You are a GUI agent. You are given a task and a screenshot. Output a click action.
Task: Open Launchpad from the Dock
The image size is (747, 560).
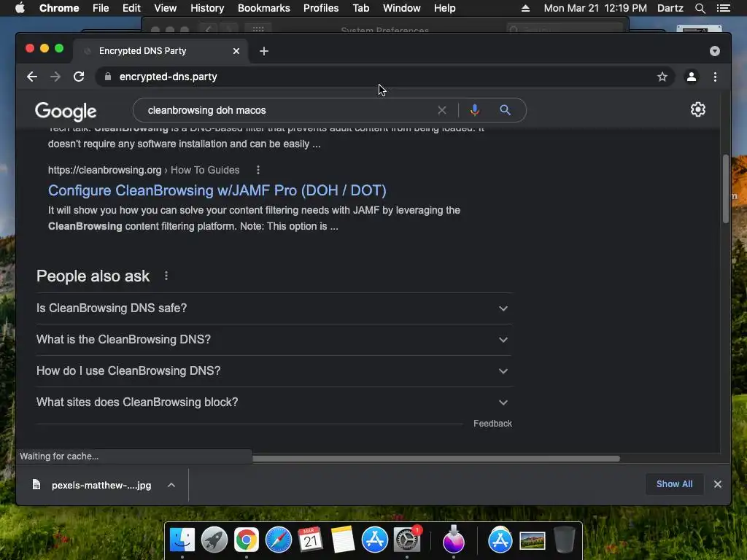pyautogui.click(x=214, y=540)
